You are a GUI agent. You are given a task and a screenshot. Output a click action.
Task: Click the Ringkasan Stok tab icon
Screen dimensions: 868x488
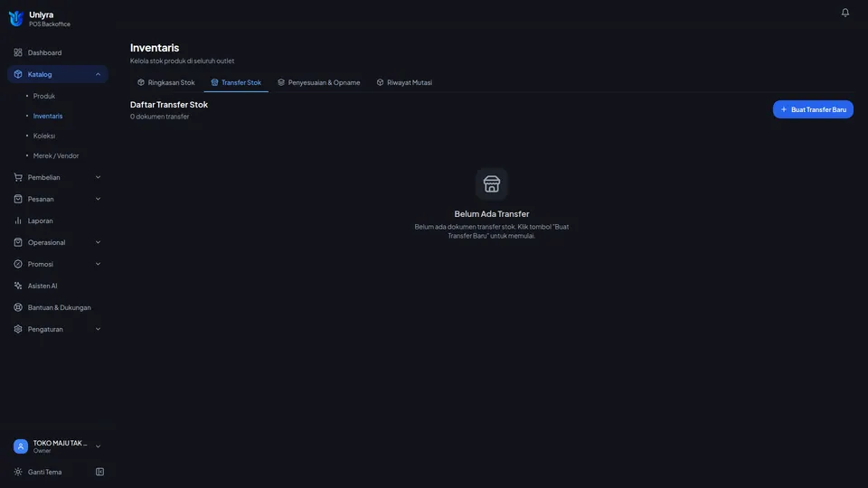(141, 82)
